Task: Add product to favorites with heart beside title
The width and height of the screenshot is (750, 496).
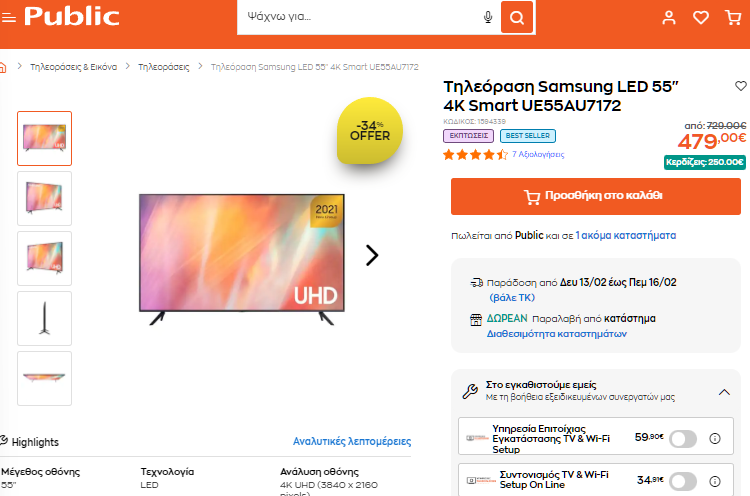Action: (740, 86)
